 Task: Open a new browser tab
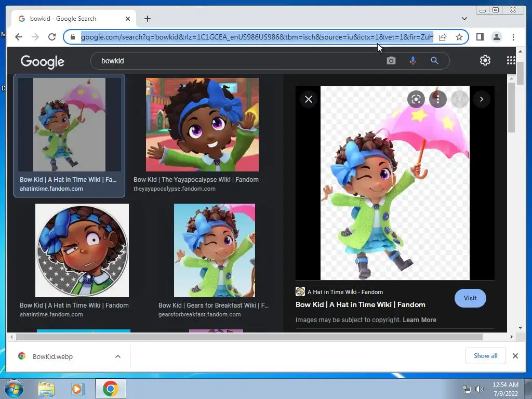tap(148, 19)
